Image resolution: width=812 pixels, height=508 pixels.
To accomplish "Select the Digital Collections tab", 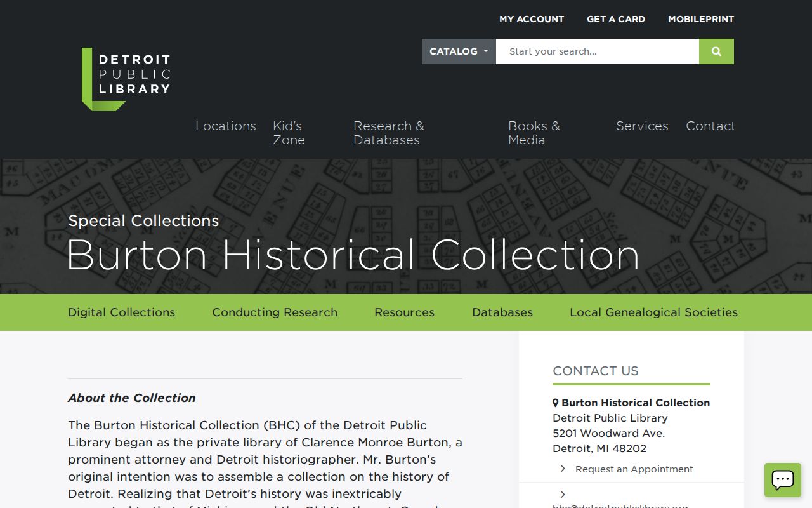I will [x=122, y=312].
